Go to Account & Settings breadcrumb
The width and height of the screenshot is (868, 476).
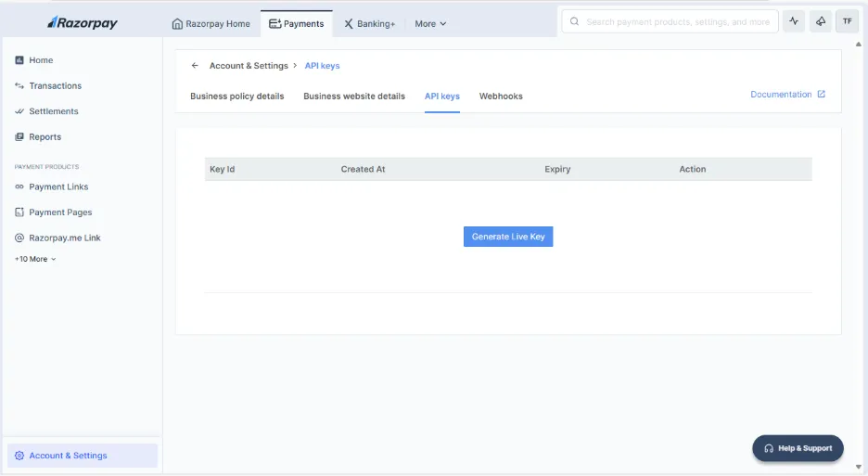pos(249,65)
